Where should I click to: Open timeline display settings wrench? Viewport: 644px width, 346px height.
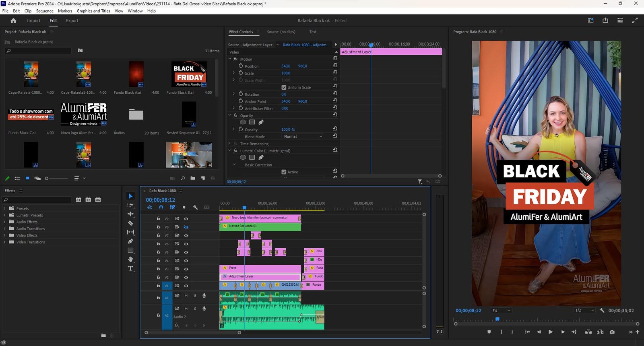coord(195,207)
